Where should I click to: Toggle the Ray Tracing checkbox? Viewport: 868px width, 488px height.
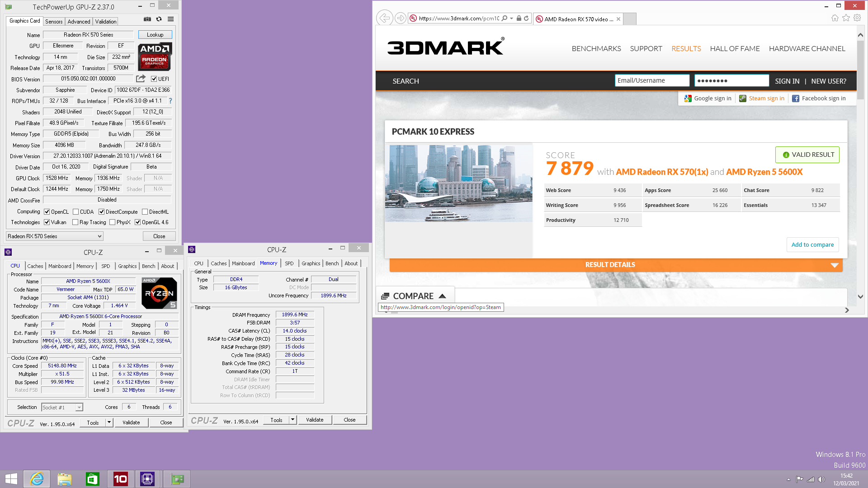(x=75, y=222)
